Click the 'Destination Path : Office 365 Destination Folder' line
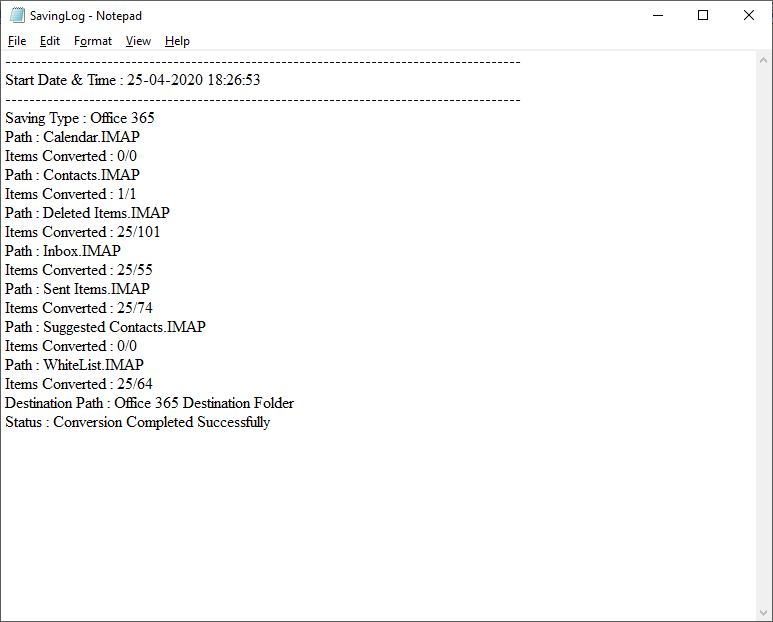 point(149,403)
